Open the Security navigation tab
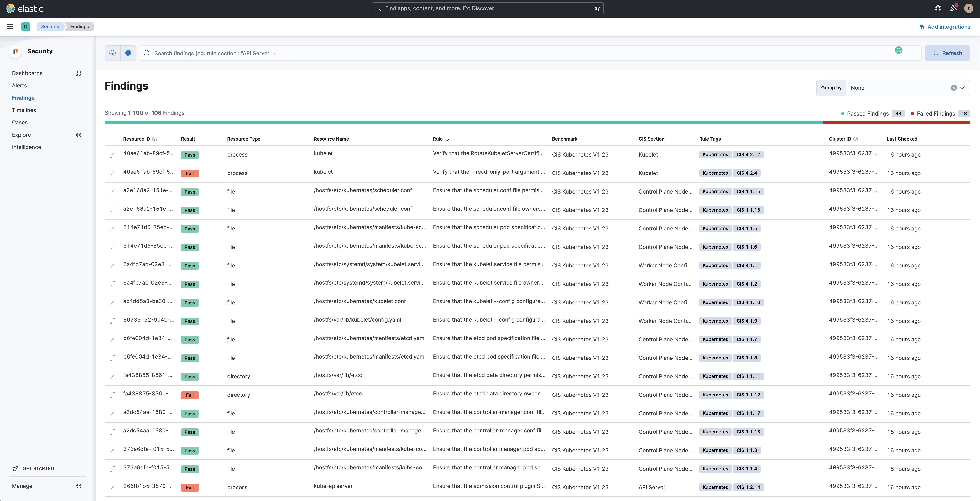Screen dimensions: 980x501 [50, 26]
